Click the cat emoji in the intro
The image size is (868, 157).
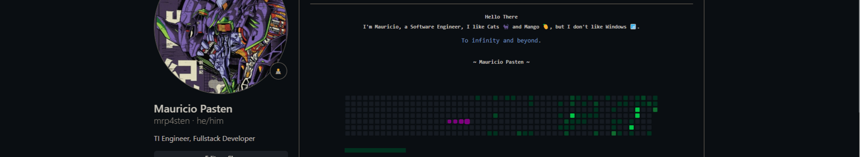click(x=506, y=27)
